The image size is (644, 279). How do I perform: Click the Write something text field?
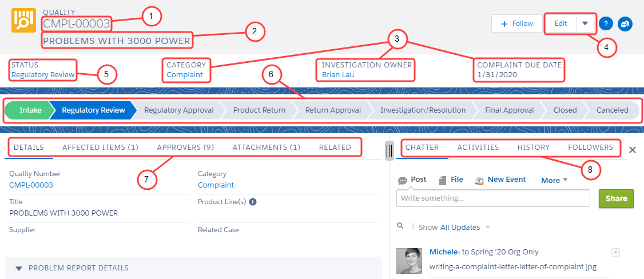point(492,198)
